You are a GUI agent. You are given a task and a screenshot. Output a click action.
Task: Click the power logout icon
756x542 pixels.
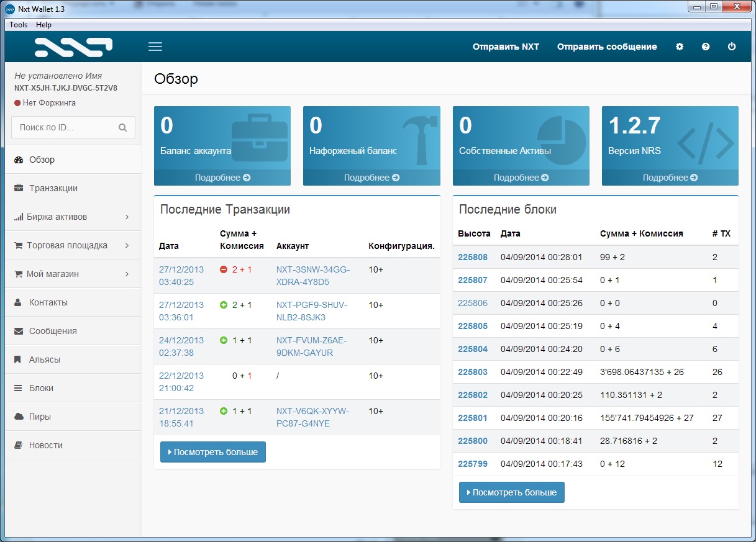[732, 47]
